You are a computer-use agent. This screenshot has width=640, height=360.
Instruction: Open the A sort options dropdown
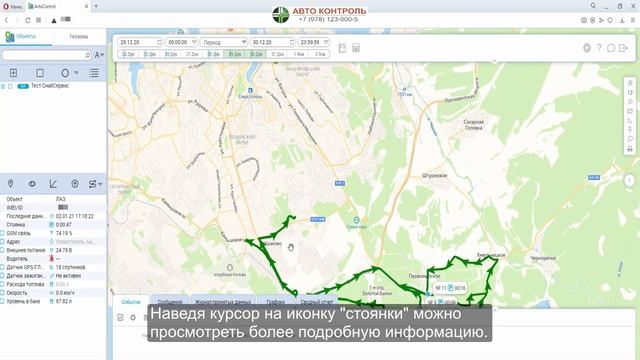tap(99, 55)
